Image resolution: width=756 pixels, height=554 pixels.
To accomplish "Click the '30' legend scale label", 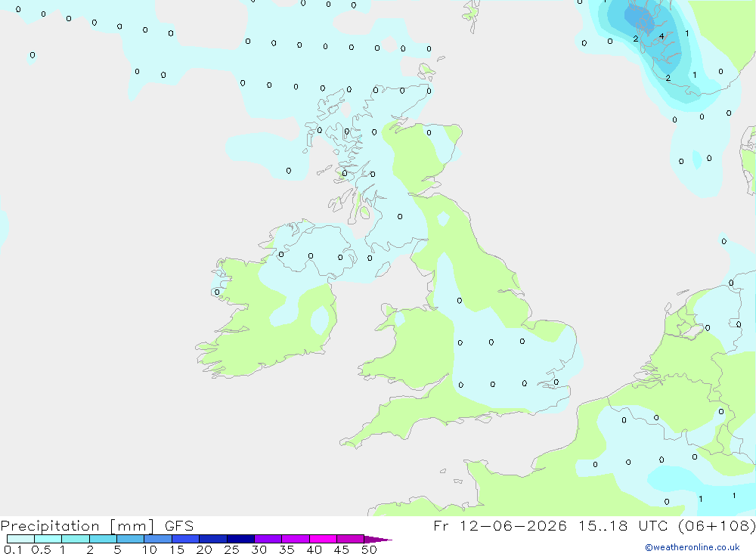I will point(259,549).
